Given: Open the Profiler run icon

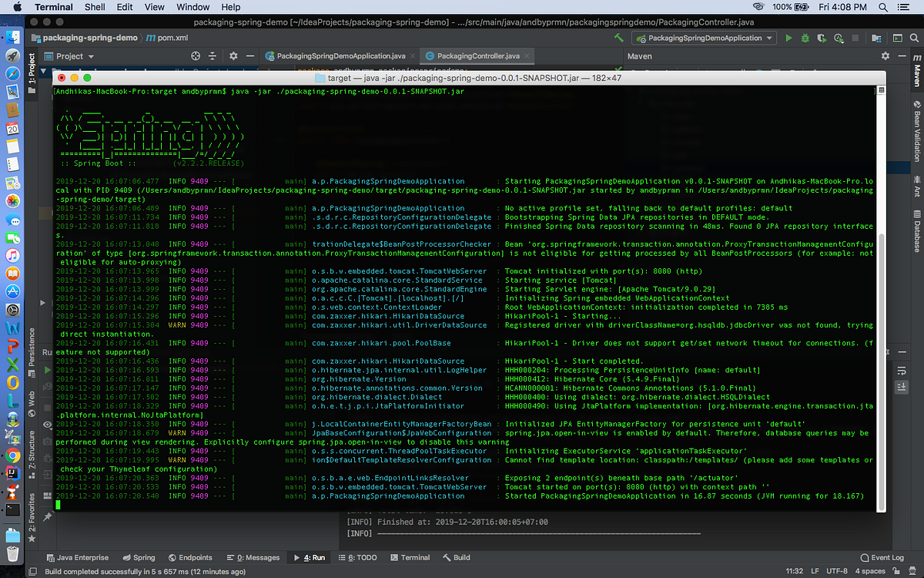Looking at the screenshot, I should coord(839,37).
